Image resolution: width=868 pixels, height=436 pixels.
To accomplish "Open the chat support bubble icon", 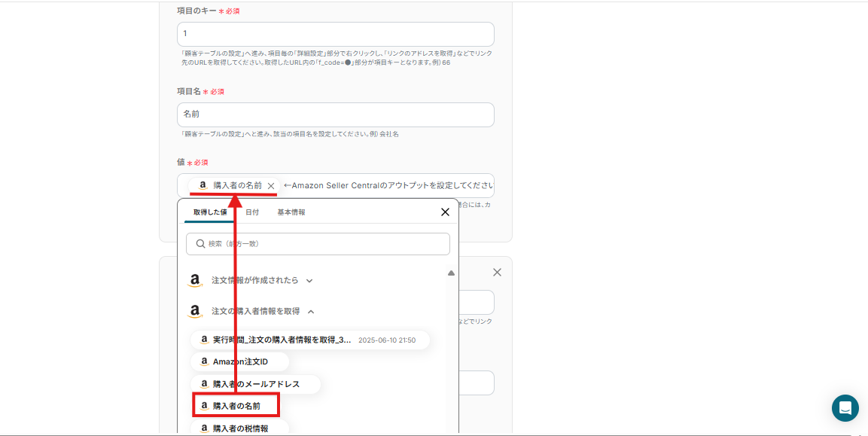I will point(845,408).
